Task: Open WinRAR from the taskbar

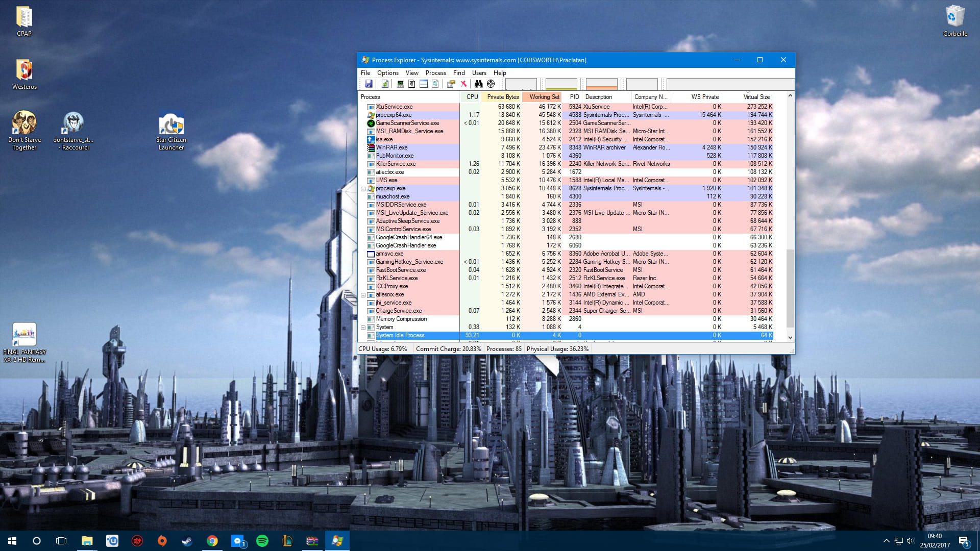Action: [312, 541]
